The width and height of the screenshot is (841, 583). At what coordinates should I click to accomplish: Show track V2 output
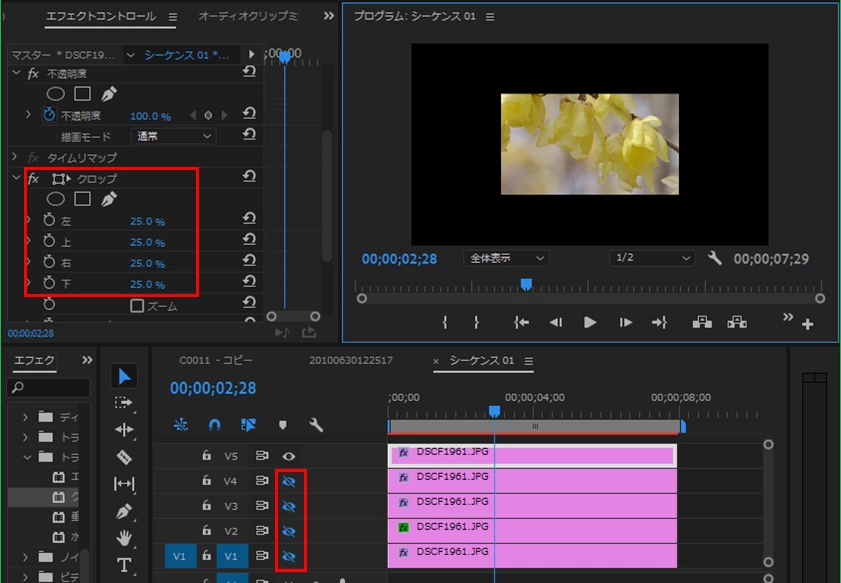coord(289,531)
